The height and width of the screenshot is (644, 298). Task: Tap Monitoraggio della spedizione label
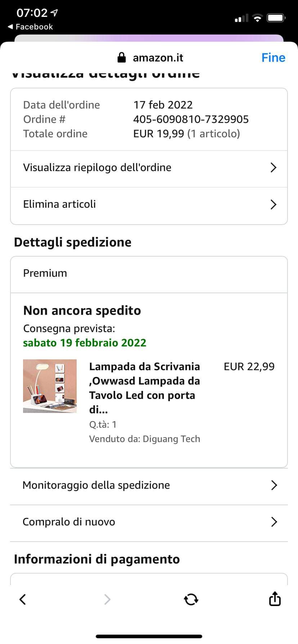96,485
